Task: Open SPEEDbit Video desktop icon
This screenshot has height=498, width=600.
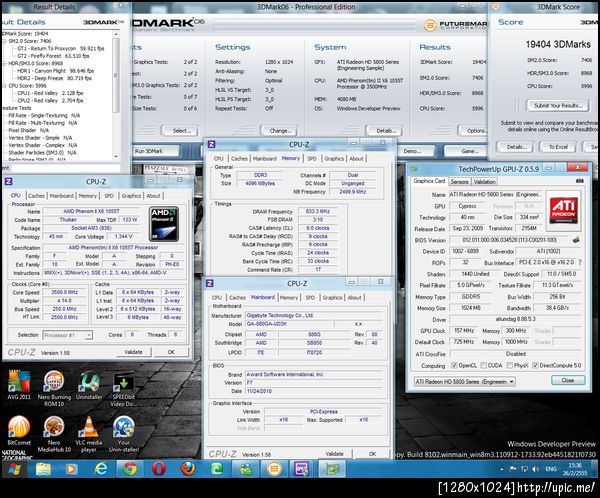Action: point(123,382)
